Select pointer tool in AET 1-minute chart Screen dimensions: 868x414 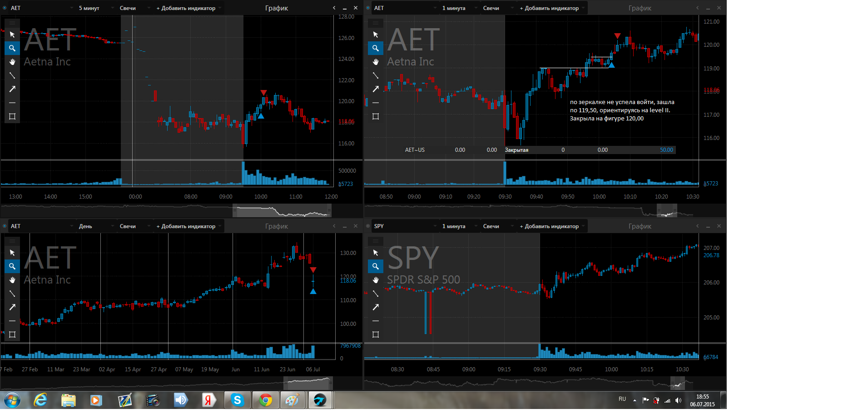(x=376, y=35)
